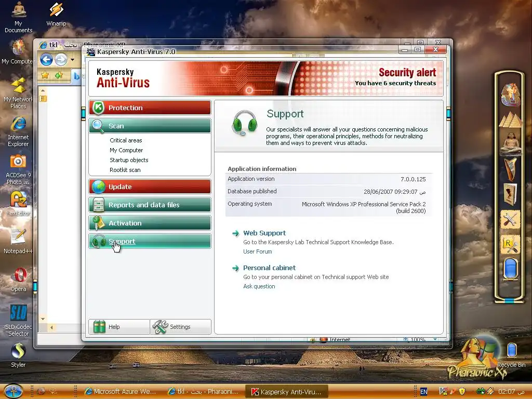Click the pharaoh mask dock icon
This screenshot has width=532, height=399.
click(510, 95)
